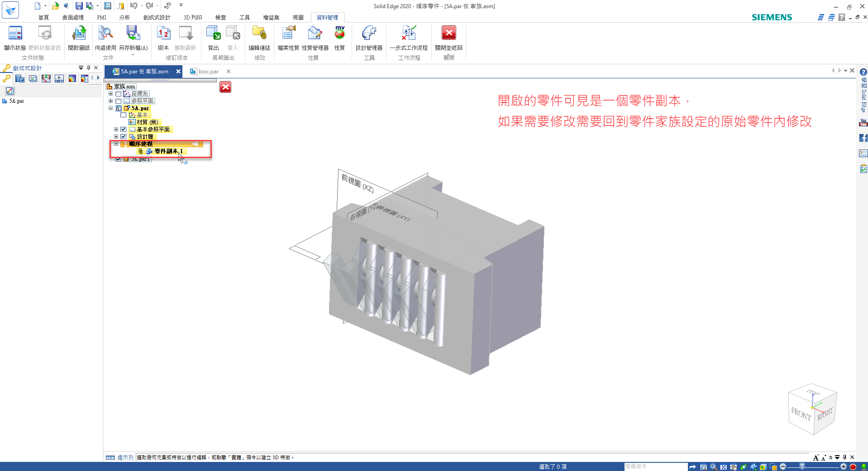868x471 pixels.
Task: Click the 另存新檔(A) save-as icon
Action: pyautogui.click(x=133, y=33)
